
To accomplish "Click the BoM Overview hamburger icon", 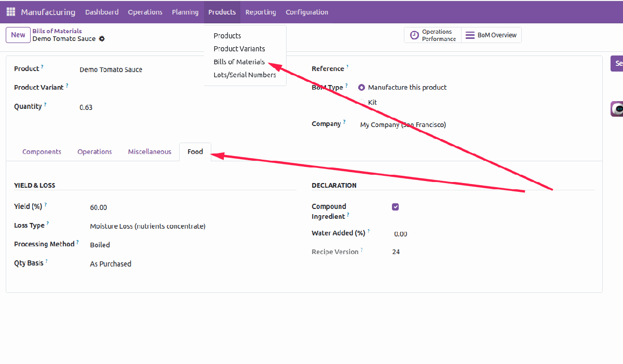I will [470, 35].
